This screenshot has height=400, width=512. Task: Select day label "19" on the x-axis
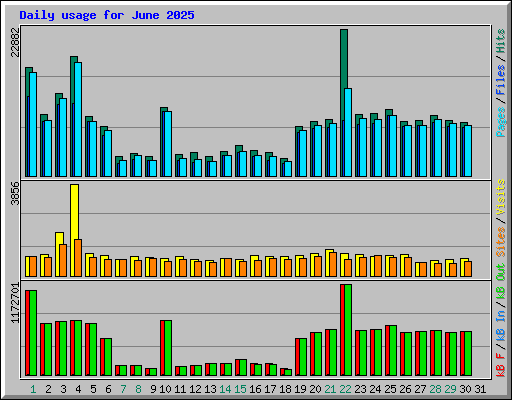tap(300, 389)
